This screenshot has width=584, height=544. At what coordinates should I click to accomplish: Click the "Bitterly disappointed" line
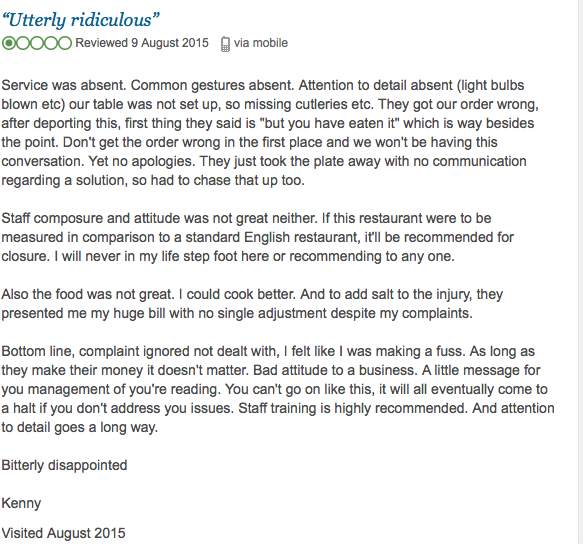64,465
